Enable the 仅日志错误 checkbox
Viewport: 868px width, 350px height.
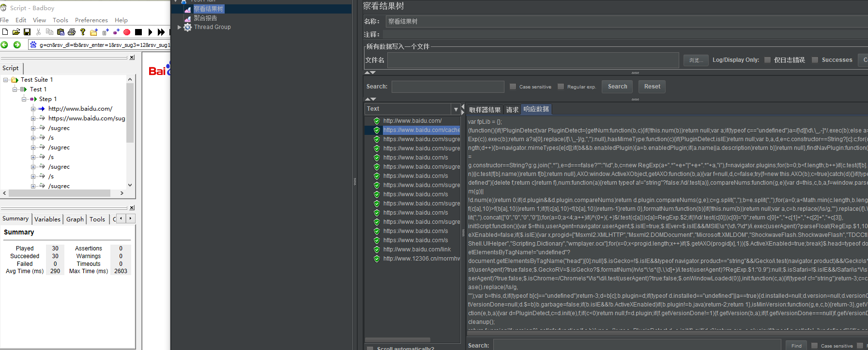coord(767,60)
